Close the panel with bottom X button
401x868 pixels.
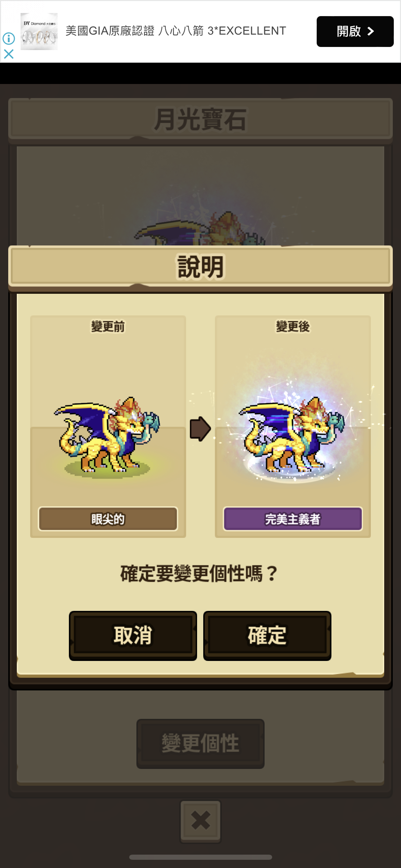pos(200,821)
